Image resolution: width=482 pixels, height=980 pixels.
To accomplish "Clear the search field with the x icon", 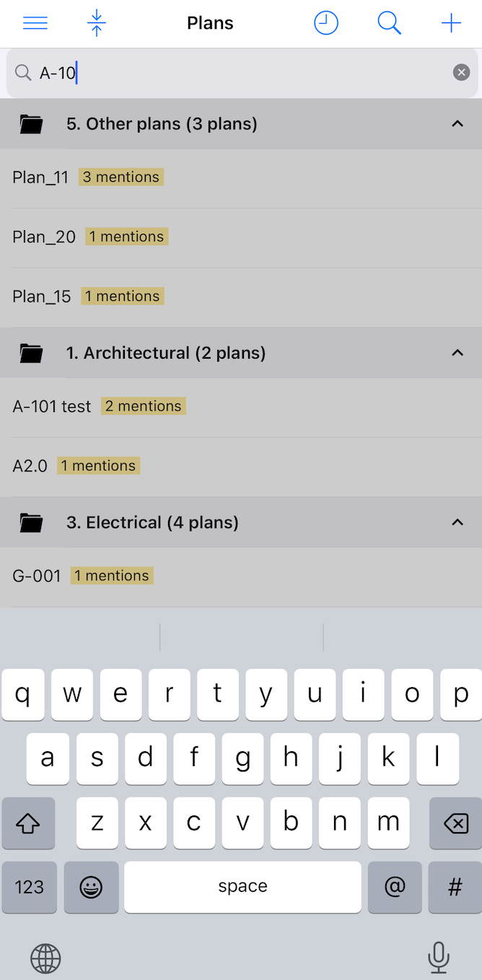I will (x=461, y=71).
